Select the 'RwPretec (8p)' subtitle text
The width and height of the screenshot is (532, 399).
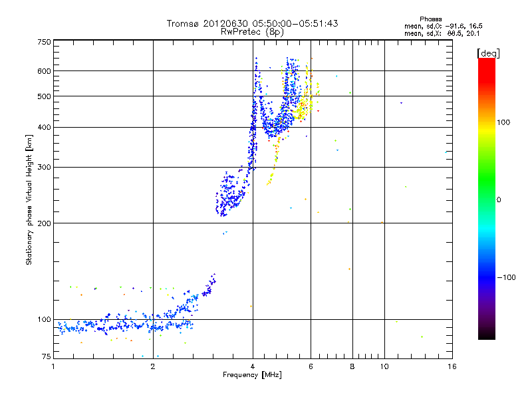[x=252, y=32]
